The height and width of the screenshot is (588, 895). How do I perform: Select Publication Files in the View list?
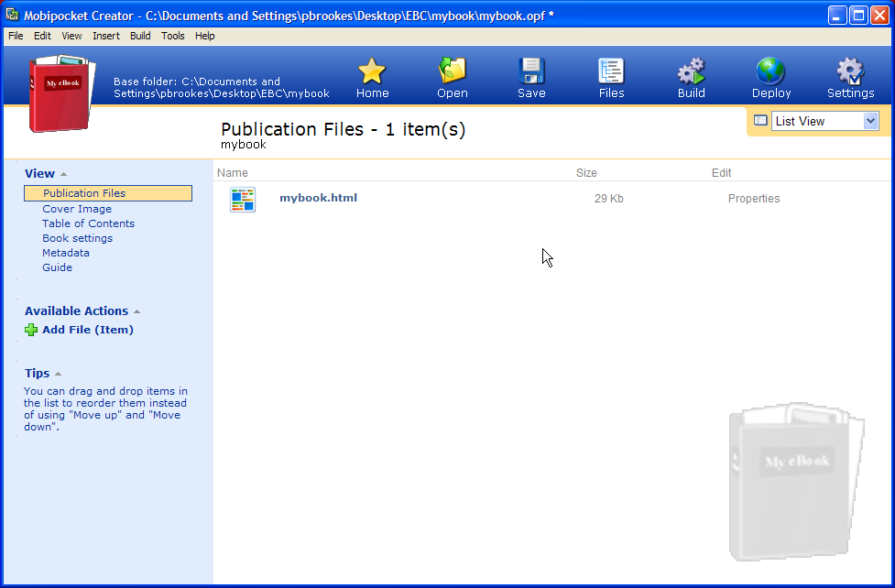point(108,193)
